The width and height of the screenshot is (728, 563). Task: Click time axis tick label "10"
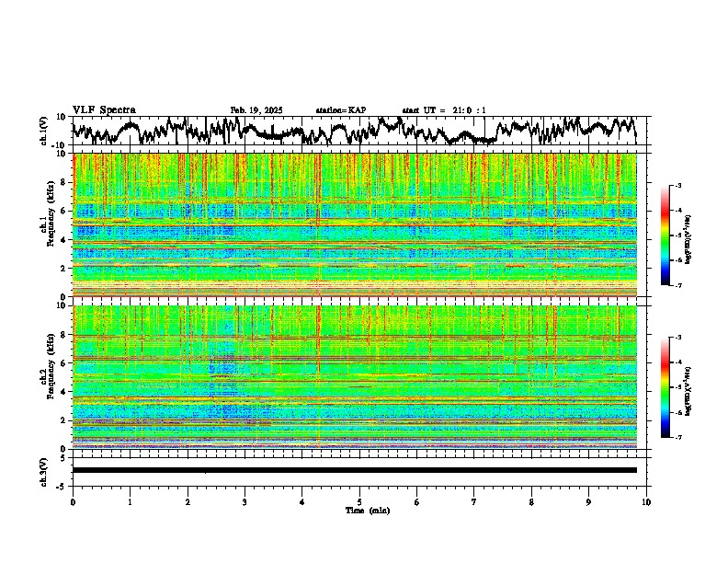(x=646, y=502)
